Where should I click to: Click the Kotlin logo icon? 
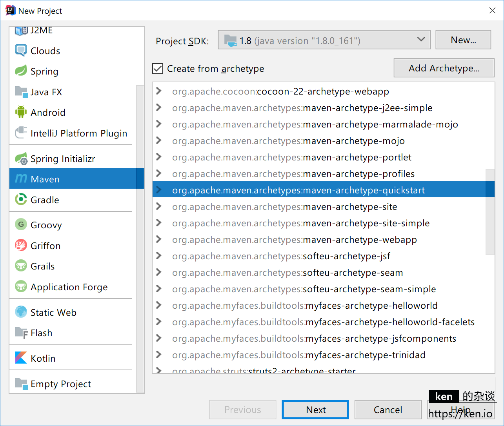21,358
